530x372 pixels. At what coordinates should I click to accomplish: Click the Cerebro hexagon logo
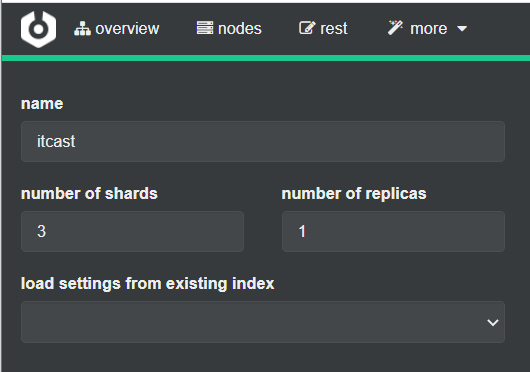(x=38, y=29)
